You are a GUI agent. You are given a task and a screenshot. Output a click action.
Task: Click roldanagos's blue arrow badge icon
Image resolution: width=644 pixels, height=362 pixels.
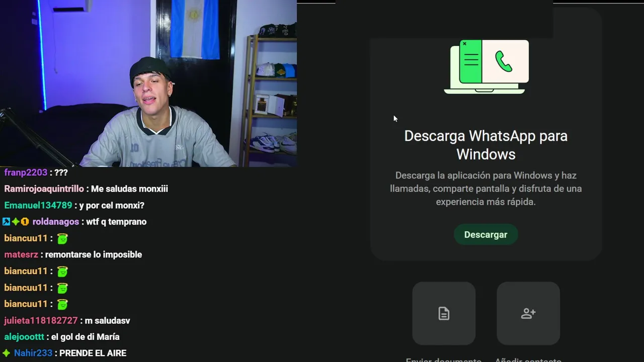tap(6, 222)
